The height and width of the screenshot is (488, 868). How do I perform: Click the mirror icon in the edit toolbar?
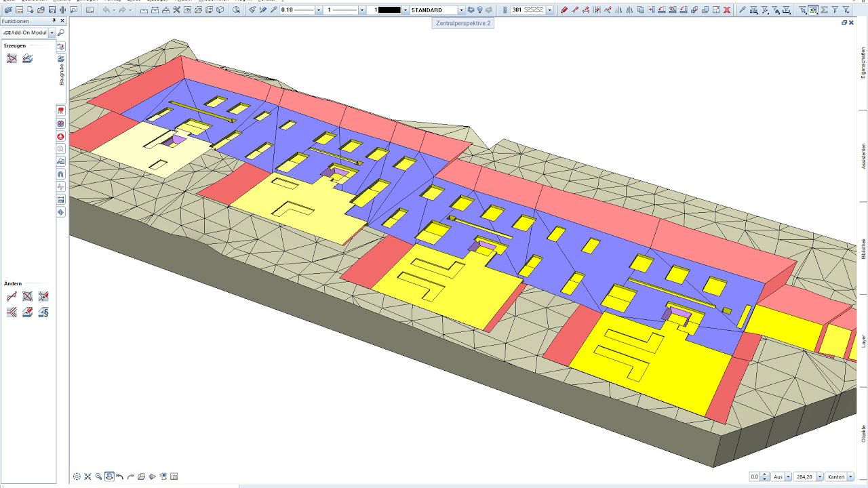click(618, 10)
